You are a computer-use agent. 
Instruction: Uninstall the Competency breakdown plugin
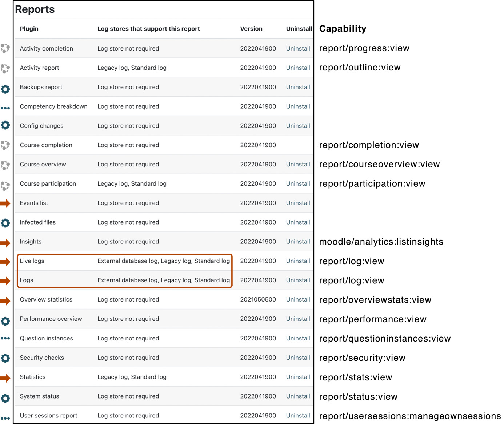298,106
